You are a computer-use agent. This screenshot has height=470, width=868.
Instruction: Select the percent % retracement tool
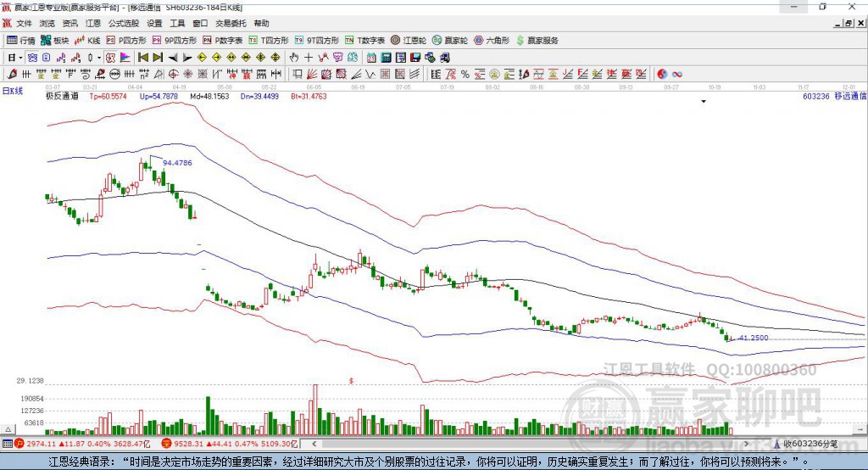pyautogui.click(x=465, y=75)
